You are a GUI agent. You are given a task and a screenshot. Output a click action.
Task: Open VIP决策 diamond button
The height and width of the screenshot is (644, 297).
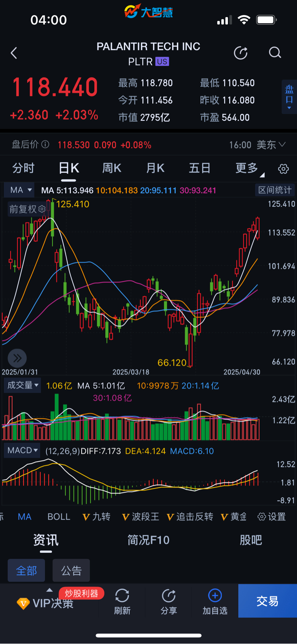point(45,603)
